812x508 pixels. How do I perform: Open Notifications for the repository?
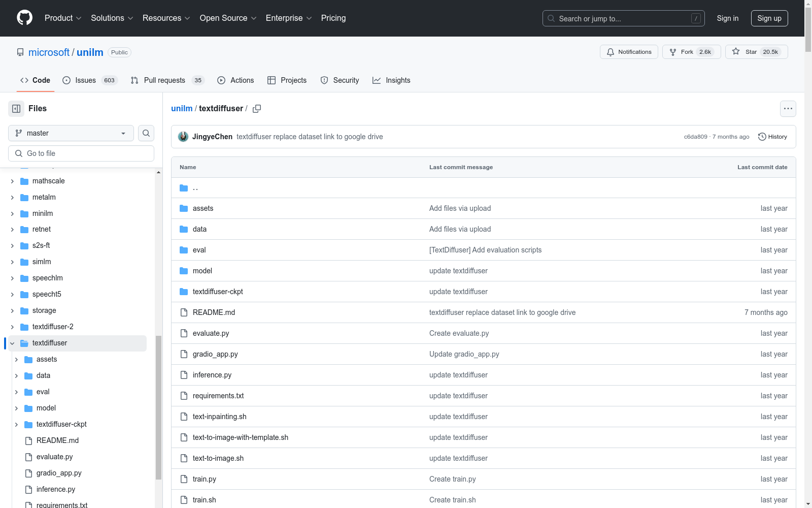coord(629,52)
